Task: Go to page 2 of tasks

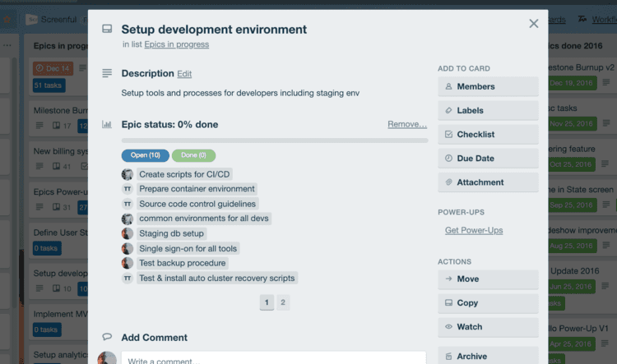Action: point(283,302)
